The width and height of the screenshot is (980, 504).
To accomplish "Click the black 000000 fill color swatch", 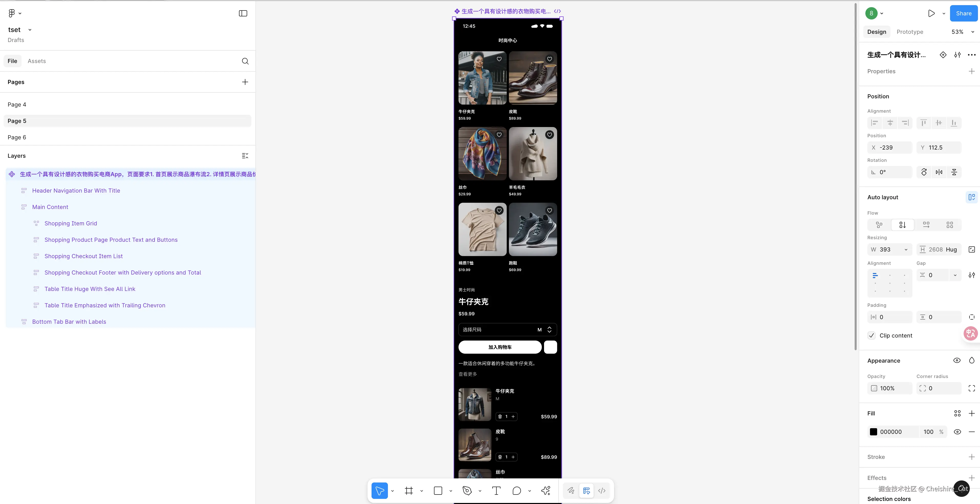I will [874, 432].
